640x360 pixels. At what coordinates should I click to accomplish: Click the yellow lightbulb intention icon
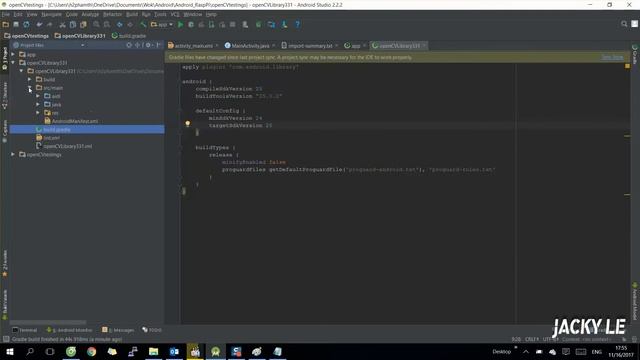188,124
